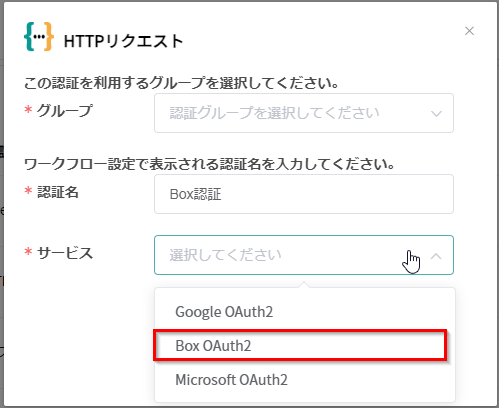Collapse the サービス list via up chevron
The width and height of the screenshot is (499, 408).
tap(436, 256)
